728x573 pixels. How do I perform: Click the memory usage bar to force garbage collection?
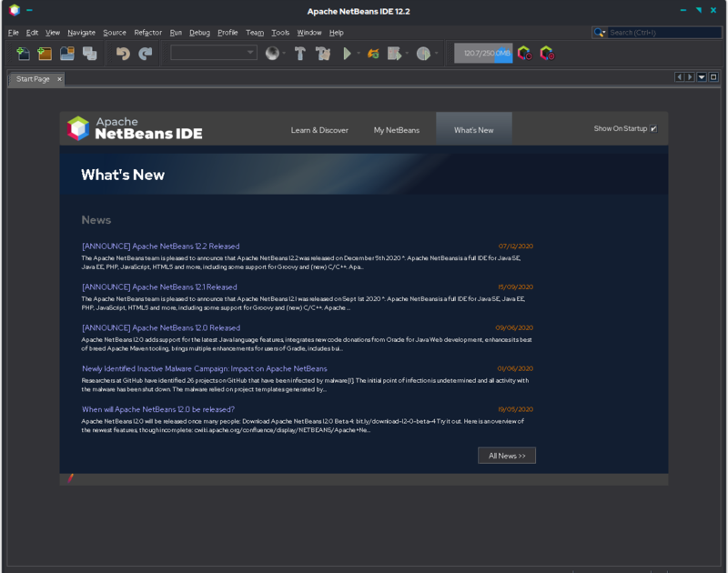483,54
